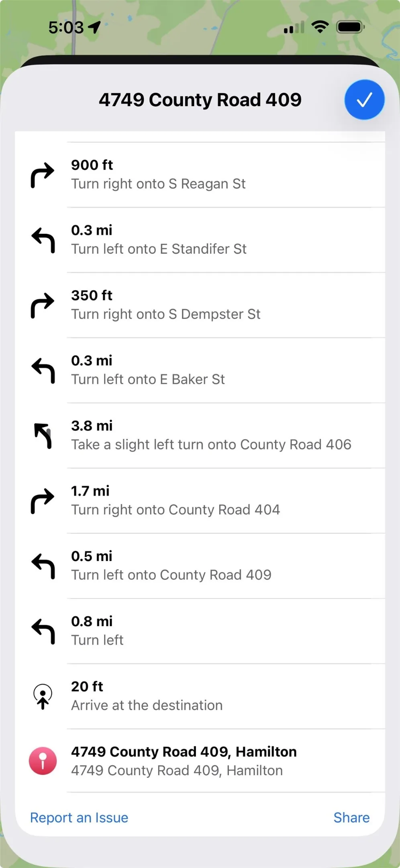The image size is (400, 868).
Task: Select 'Turn right onto County Road 404' step
Action: click(x=200, y=501)
